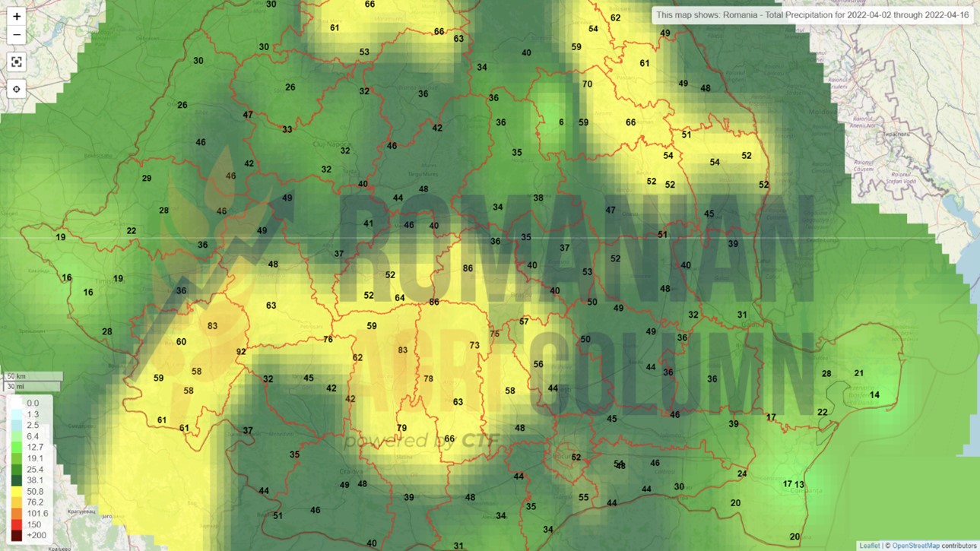Click the precipitation value 75 on the map
Image resolution: width=980 pixels, height=551 pixels.
coord(495,334)
